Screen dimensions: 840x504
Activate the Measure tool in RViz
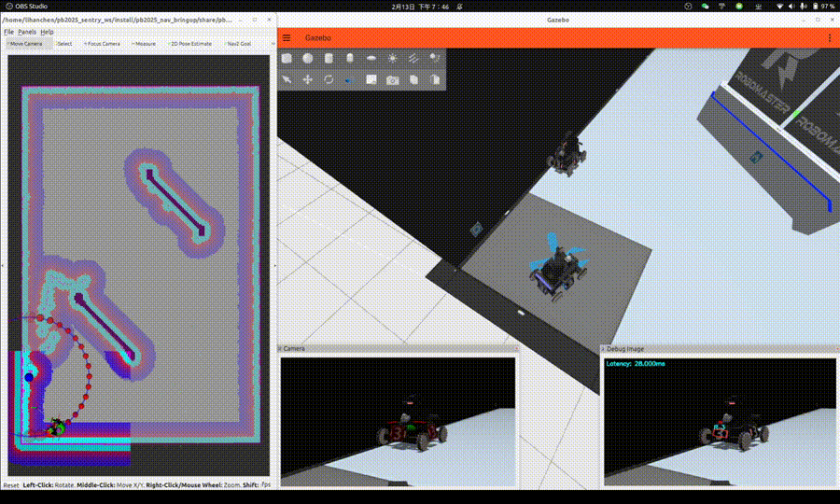[144, 44]
